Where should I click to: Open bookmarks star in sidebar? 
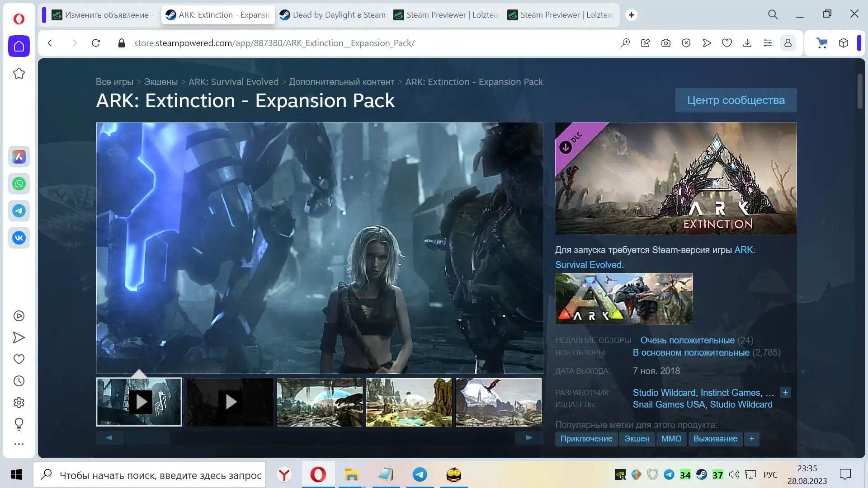click(19, 73)
